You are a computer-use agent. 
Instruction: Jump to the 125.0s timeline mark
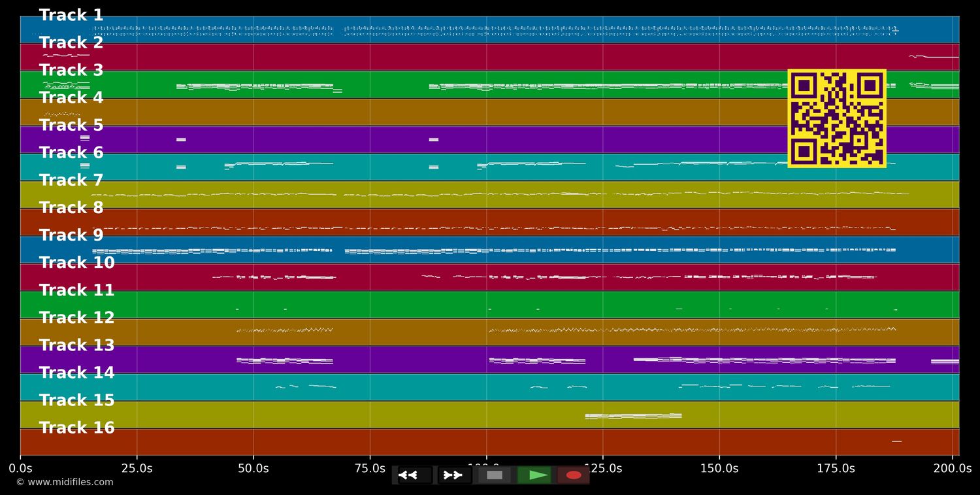603,468
